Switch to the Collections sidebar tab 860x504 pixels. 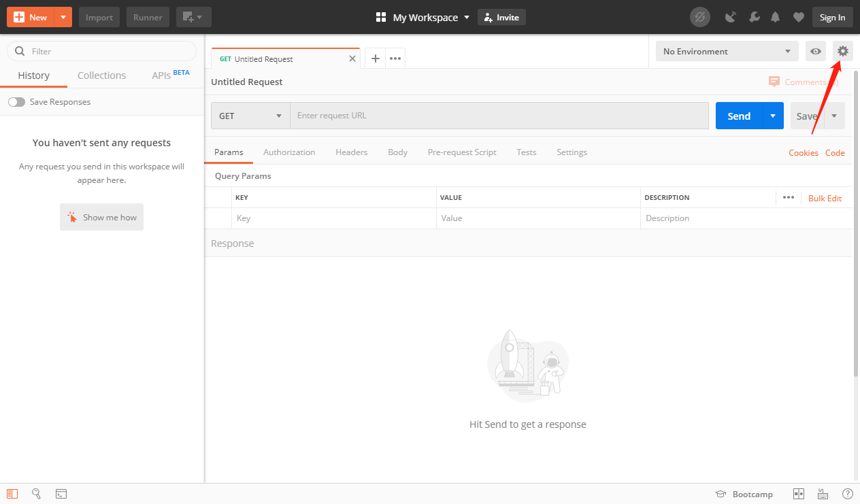point(101,75)
